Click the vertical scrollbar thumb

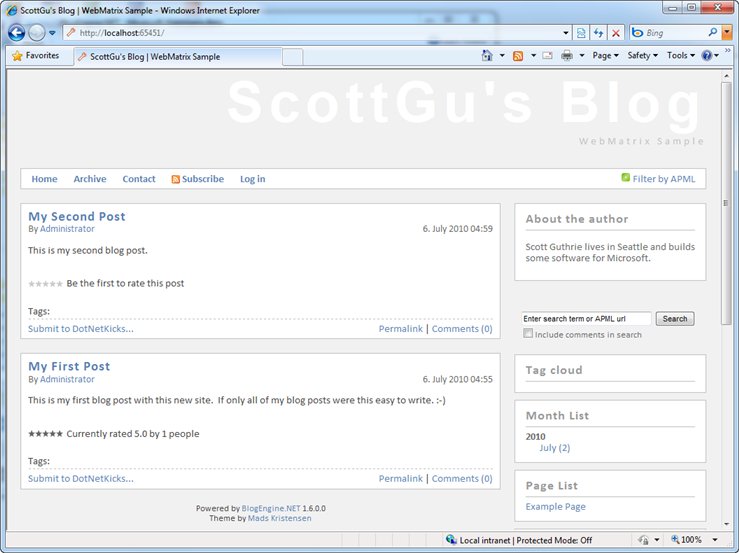pos(726,203)
